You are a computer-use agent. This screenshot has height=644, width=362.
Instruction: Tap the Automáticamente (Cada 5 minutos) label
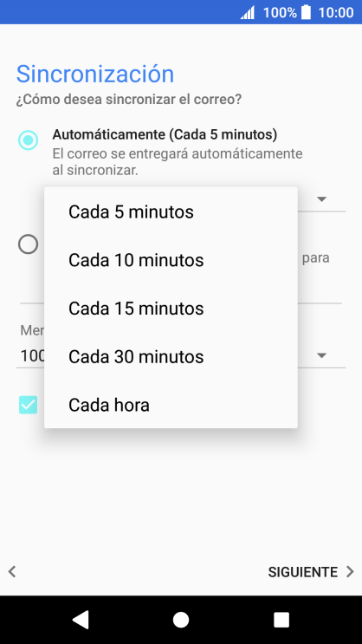click(165, 134)
